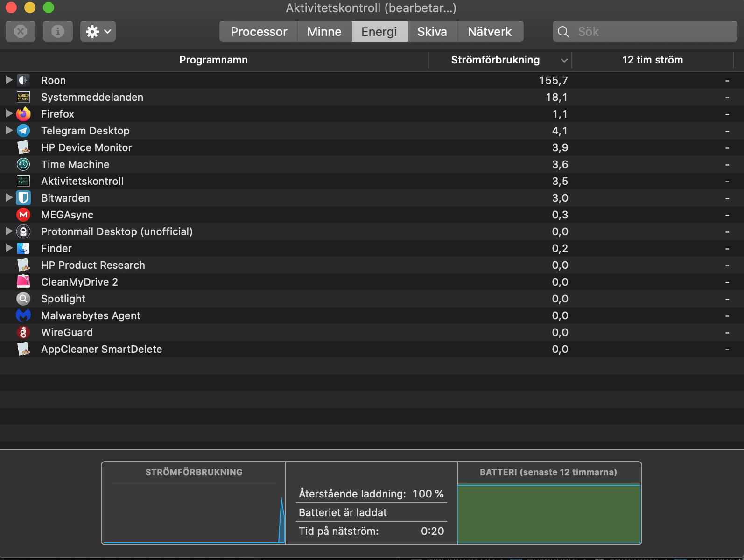Click the Time Machine clock icon
The height and width of the screenshot is (560, 744).
[x=23, y=164]
